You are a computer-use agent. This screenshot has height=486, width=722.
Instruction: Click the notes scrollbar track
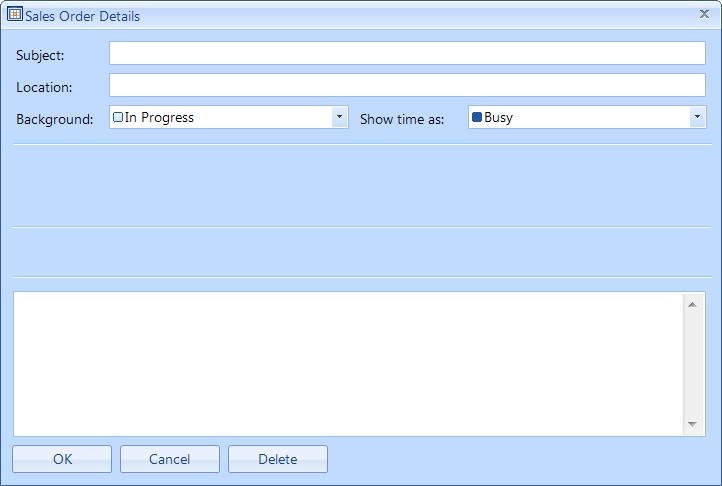tap(692, 364)
